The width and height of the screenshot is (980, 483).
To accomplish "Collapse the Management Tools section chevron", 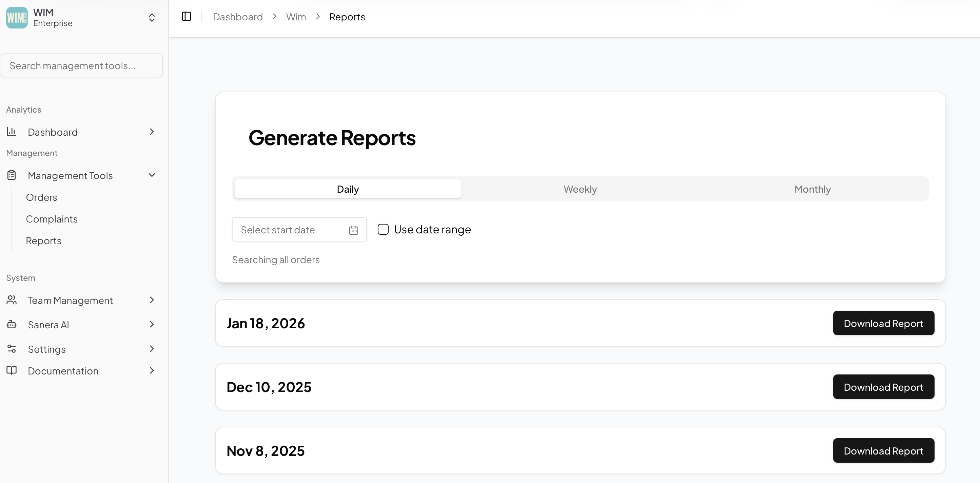I will click(x=152, y=175).
